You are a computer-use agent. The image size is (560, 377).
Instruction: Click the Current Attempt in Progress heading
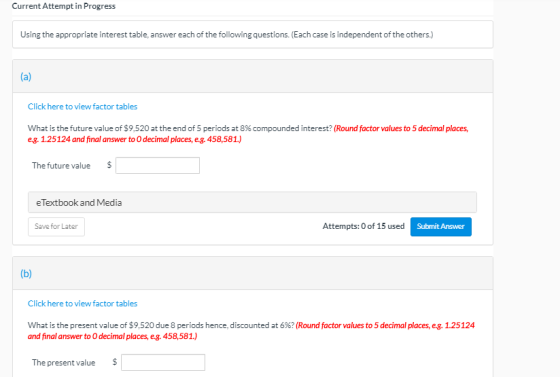64,6
